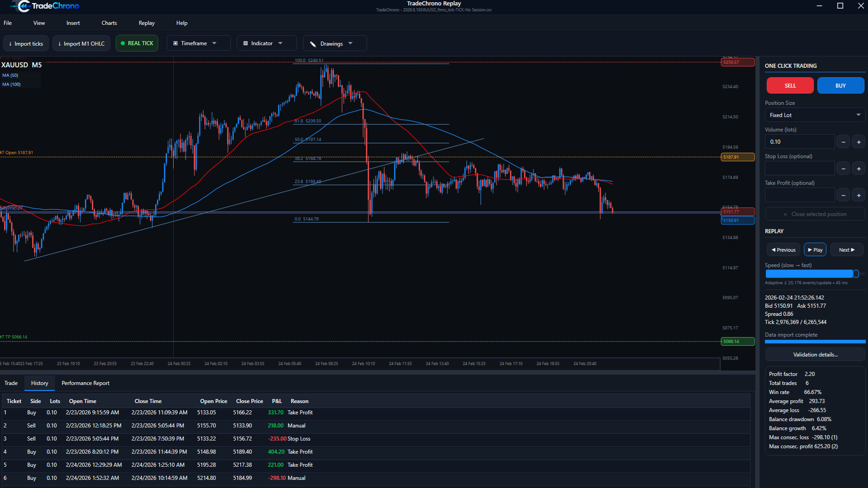The image size is (868, 488).
Task: Open the Charts menu
Action: (x=109, y=23)
